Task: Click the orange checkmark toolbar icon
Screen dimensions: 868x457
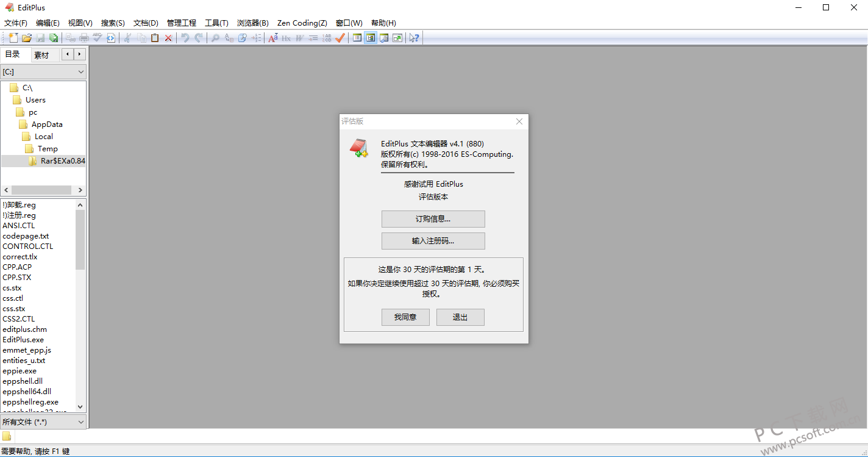Action: [x=340, y=38]
